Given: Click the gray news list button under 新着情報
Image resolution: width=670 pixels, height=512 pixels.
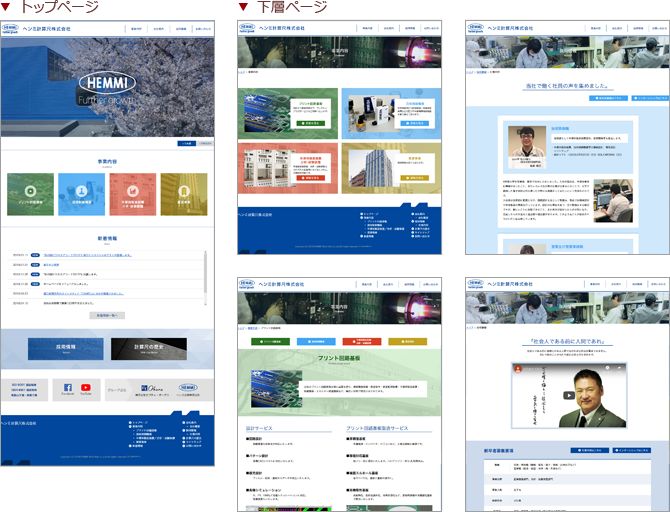Looking at the screenshot, I should click(x=107, y=315).
